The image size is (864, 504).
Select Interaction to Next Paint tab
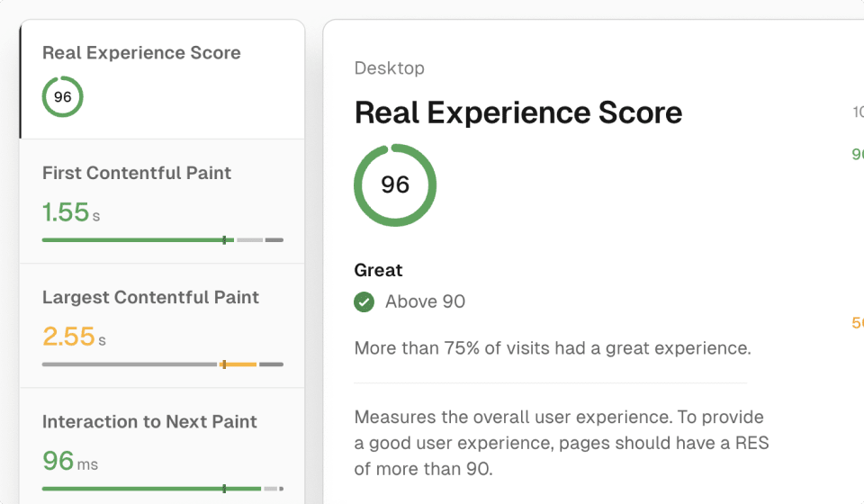click(x=163, y=446)
